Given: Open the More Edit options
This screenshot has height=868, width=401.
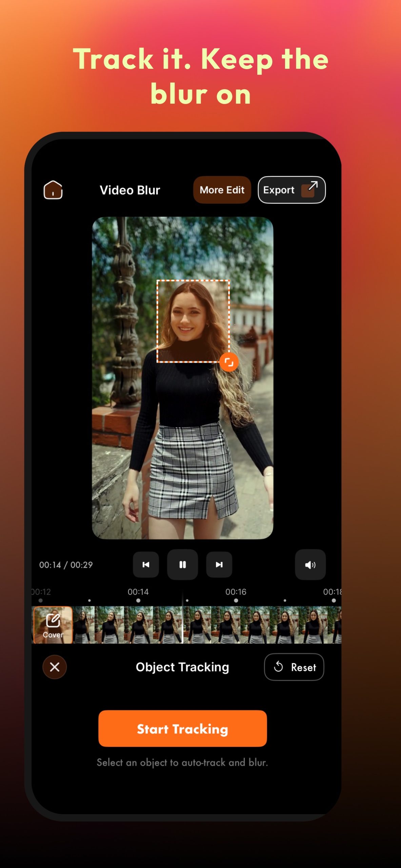Looking at the screenshot, I should [x=222, y=190].
